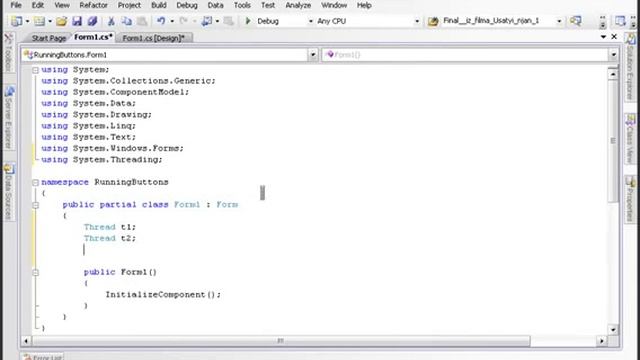Click the Add New Item toolbar icon
This screenshot has height=360, width=640.
[x=39, y=21]
